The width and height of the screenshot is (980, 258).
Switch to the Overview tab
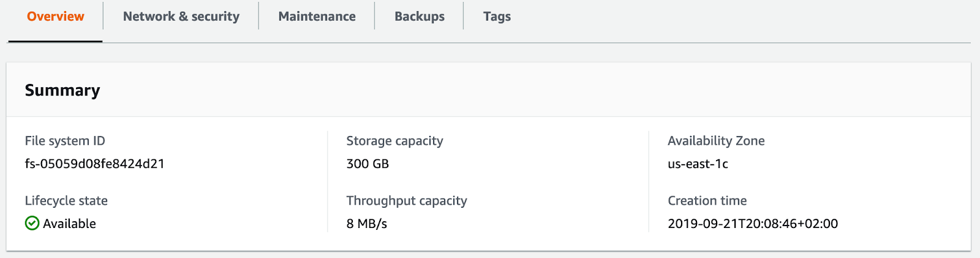click(55, 17)
